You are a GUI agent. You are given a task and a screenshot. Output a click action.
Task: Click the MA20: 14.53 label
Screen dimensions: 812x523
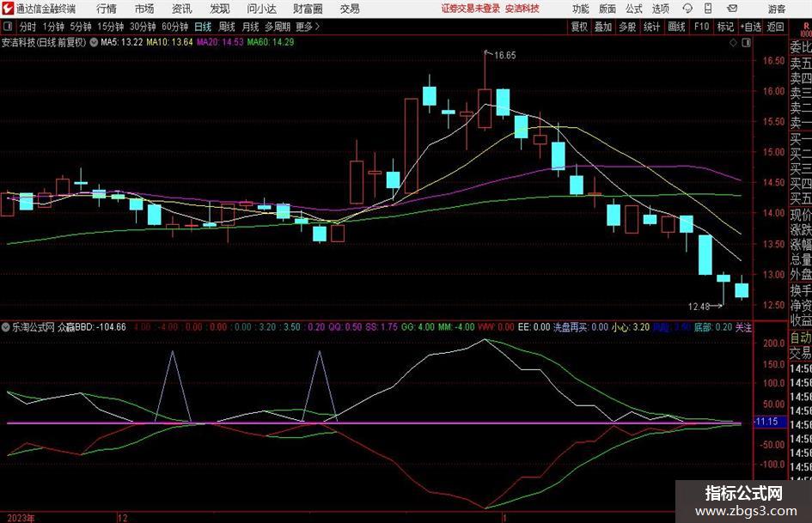pos(220,42)
